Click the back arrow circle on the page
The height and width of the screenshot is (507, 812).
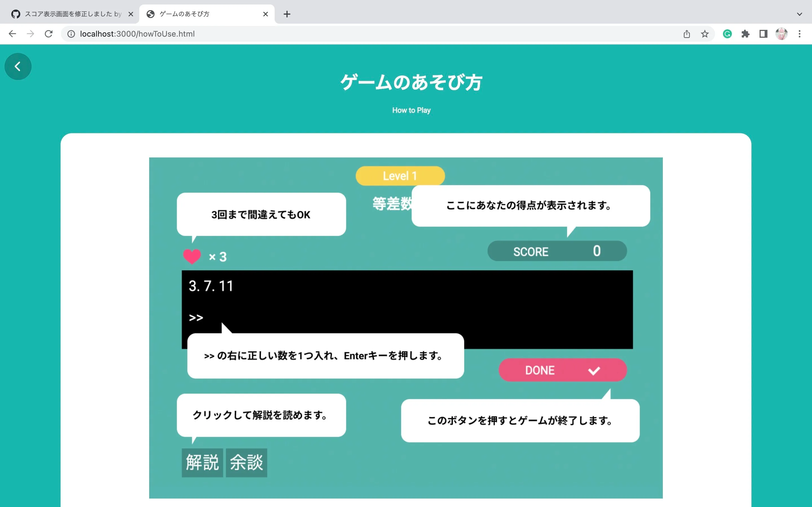(18, 66)
